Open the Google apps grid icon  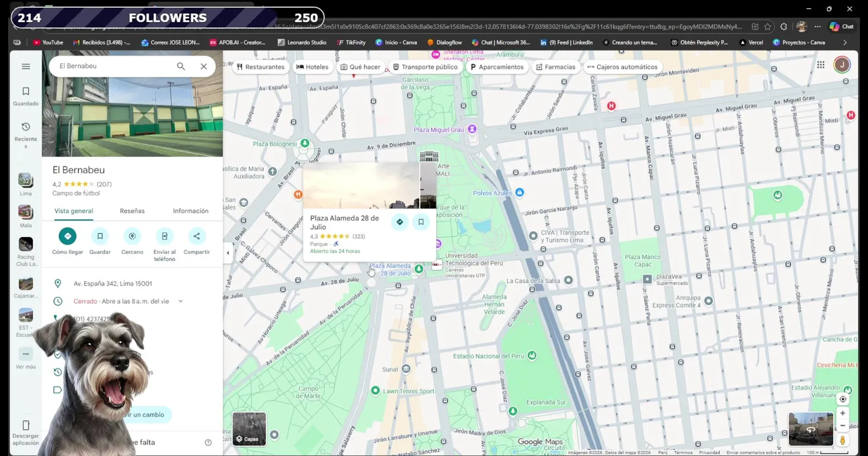click(x=821, y=65)
